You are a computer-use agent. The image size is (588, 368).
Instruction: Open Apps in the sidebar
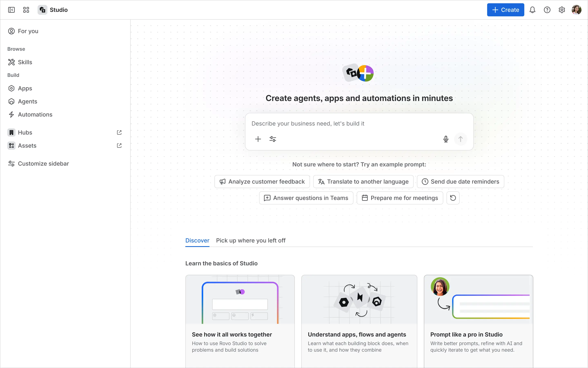coord(65,88)
